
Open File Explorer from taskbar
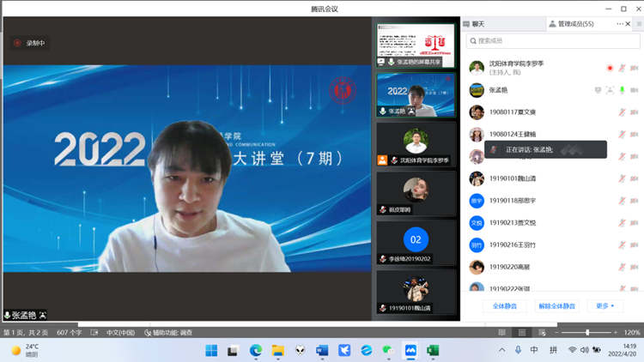277,351
